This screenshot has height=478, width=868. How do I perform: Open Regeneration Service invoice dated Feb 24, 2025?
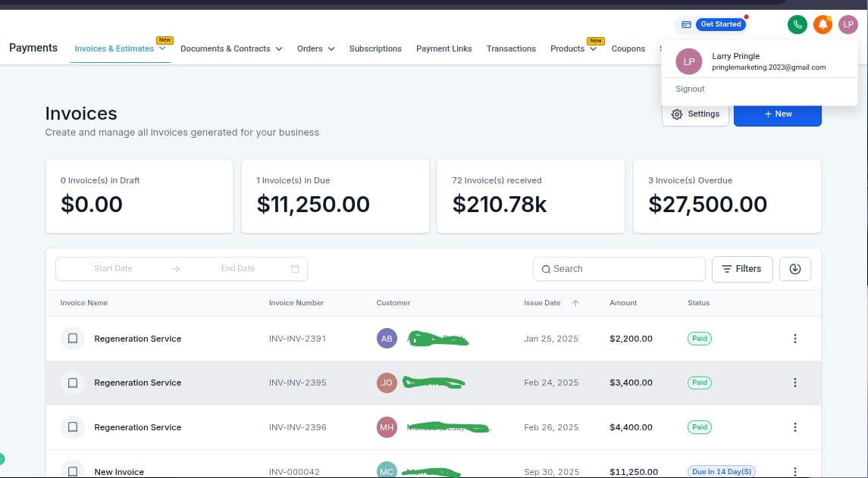pyautogui.click(x=138, y=383)
